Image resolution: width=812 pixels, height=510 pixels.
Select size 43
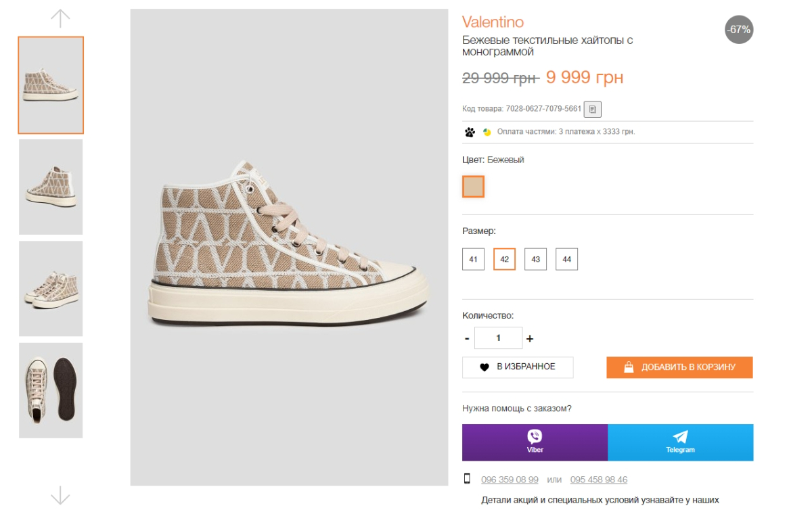click(535, 259)
